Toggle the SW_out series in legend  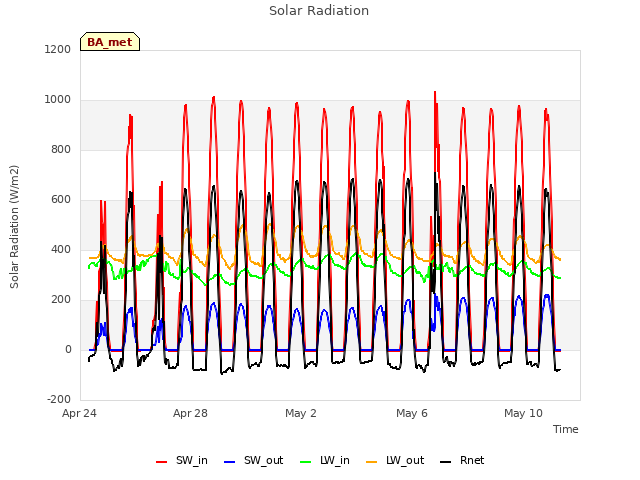pyautogui.click(x=253, y=461)
